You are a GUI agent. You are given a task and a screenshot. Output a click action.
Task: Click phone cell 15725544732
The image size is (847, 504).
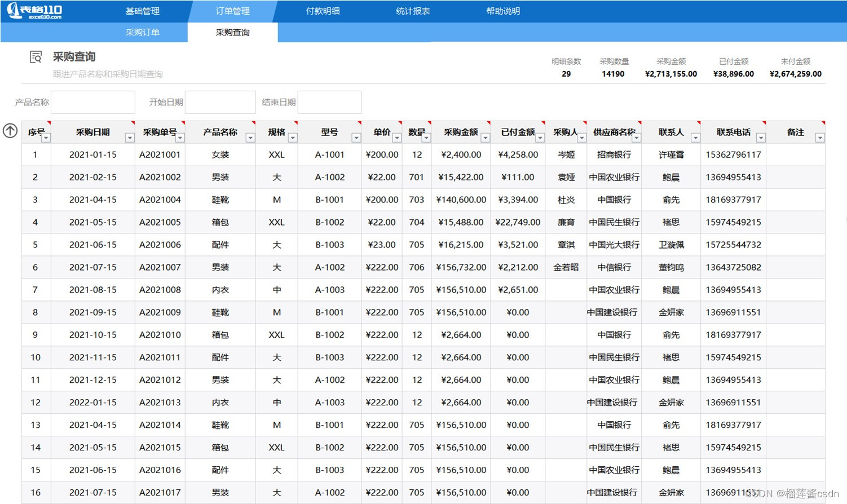click(x=733, y=245)
